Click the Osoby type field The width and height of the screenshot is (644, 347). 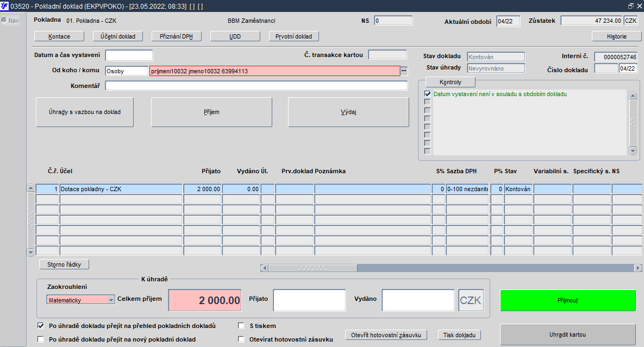127,71
